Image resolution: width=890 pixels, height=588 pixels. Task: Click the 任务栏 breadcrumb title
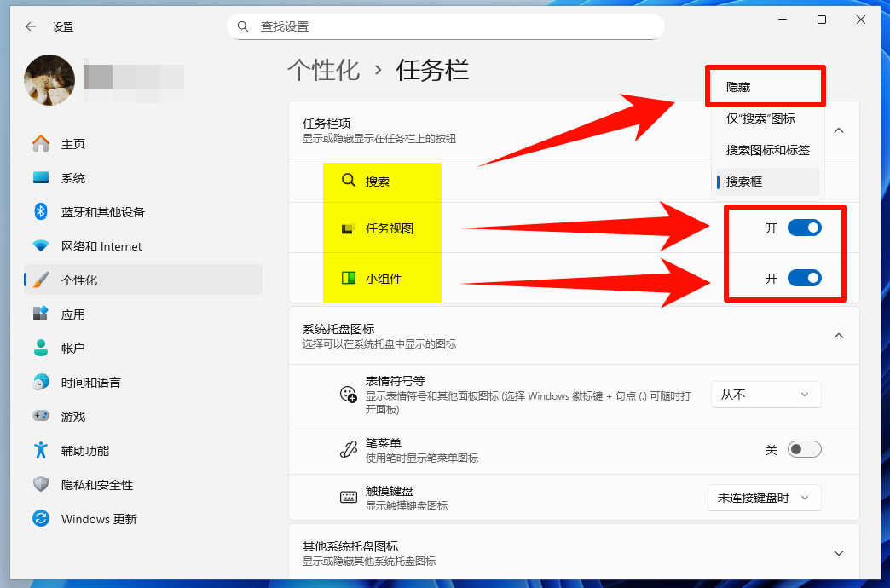click(432, 71)
